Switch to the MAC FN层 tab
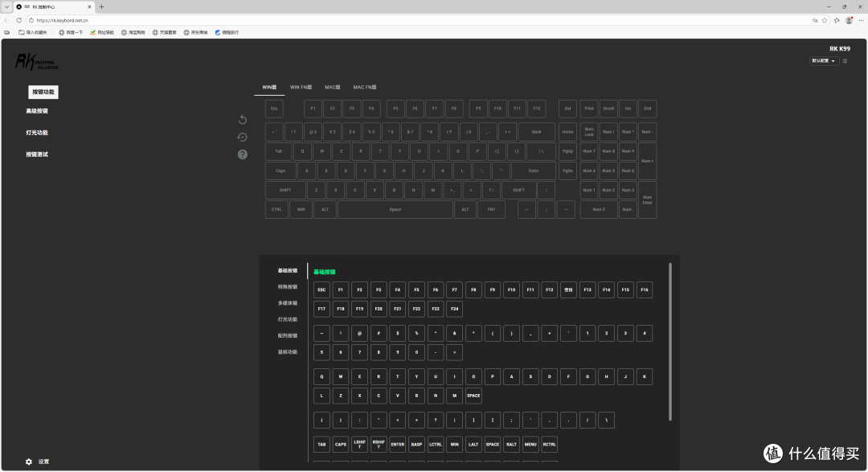 point(365,88)
